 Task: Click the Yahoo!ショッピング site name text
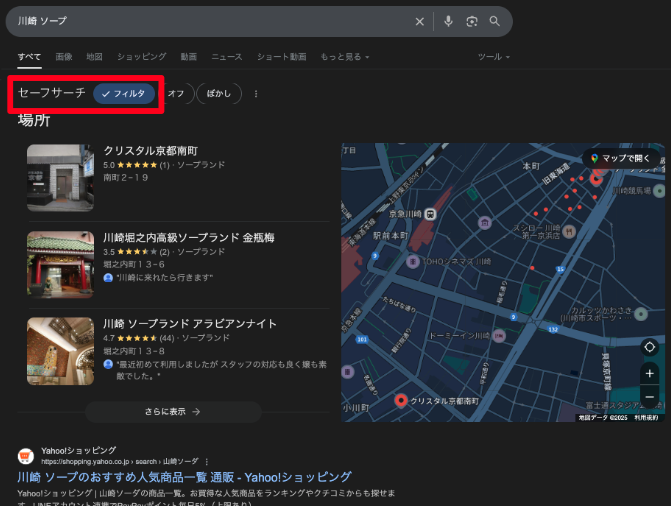79,450
